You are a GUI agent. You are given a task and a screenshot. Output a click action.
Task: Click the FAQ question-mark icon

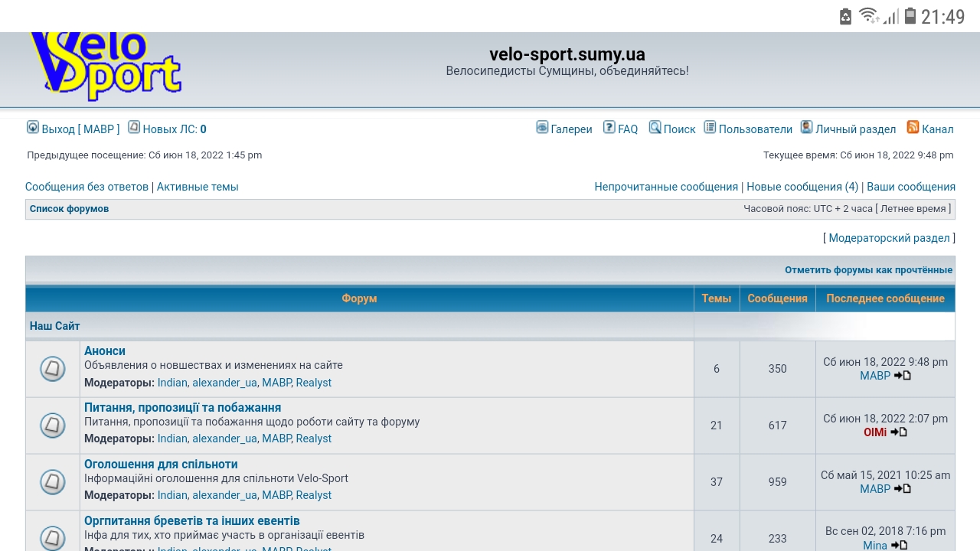click(x=609, y=128)
